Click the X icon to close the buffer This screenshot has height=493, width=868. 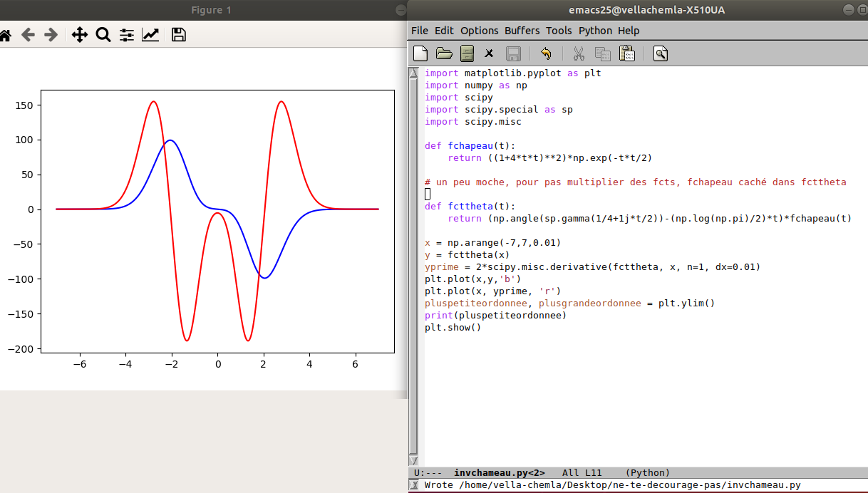489,53
